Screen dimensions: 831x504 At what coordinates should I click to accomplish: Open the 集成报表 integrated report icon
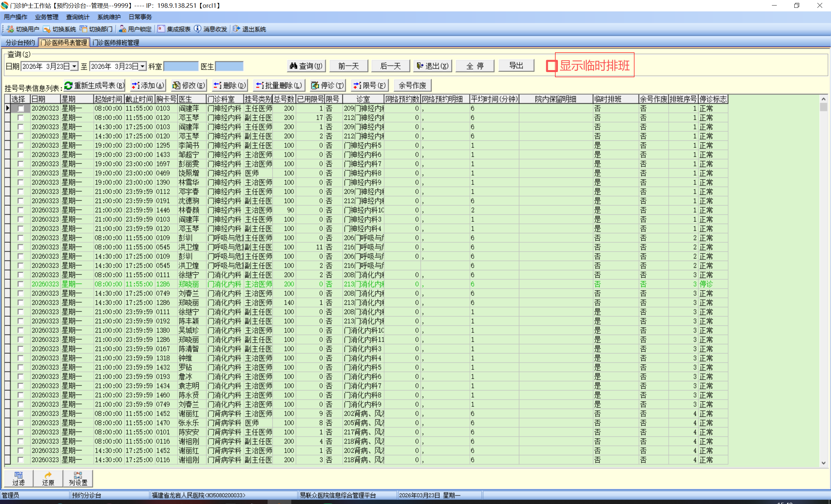(161, 29)
